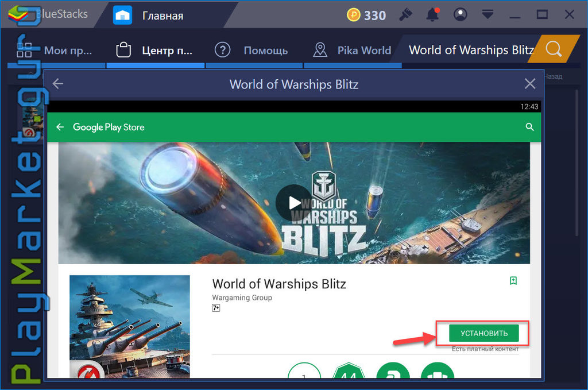The image size is (588, 390).
Task: Go back with dialog header arrow
Action: click(58, 84)
